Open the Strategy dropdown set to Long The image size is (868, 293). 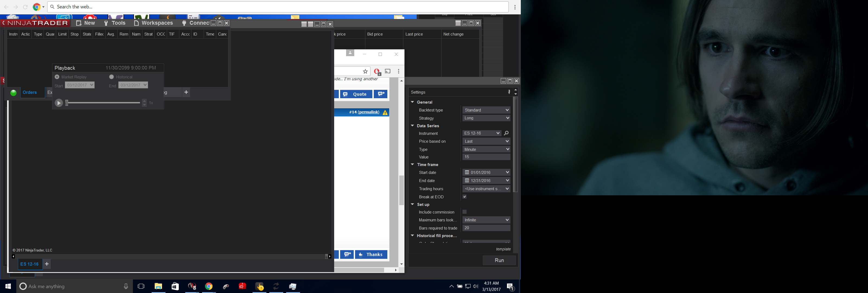[486, 118]
